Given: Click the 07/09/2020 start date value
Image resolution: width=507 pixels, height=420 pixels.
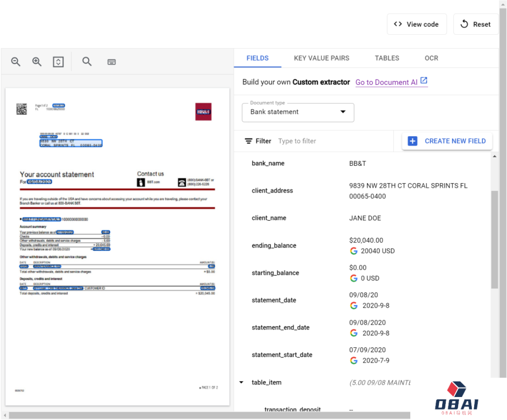Looking at the screenshot, I should [367, 350].
